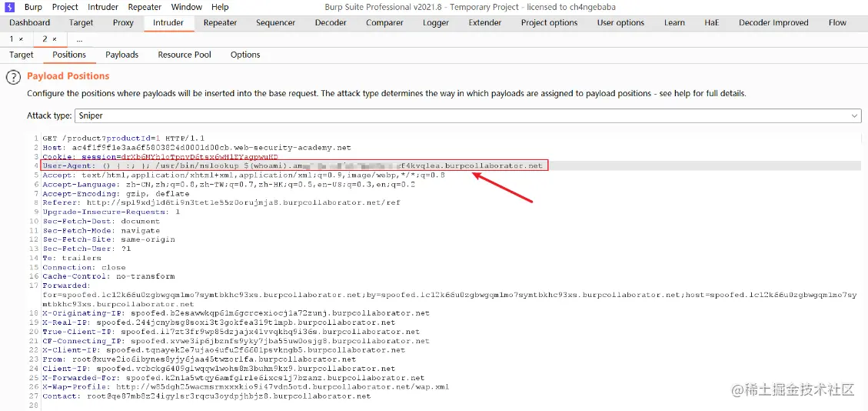
Task: Click the X-Forwarded-For header line
Action: pos(234,378)
